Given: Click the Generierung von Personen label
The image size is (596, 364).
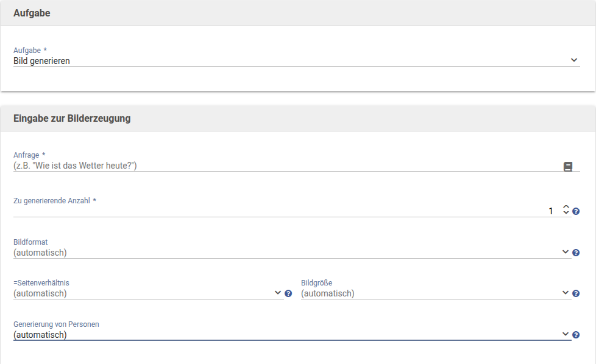Looking at the screenshot, I should [x=56, y=324].
